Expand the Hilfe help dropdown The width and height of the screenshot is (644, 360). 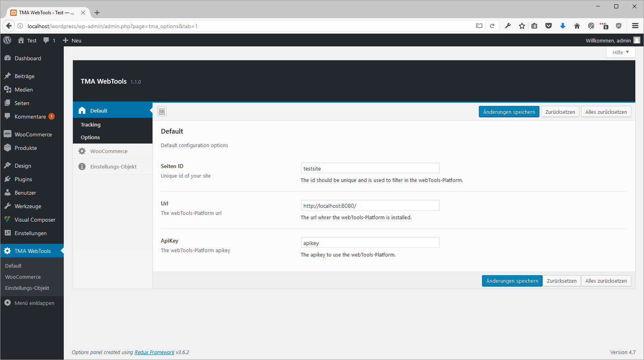pos(621,52)
